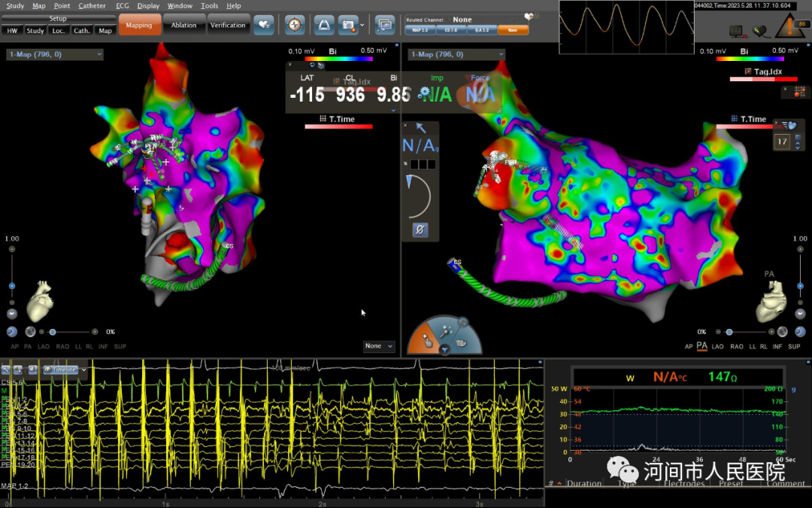This screenshot has height=508, width=812.
Task: Select the PA view in right map
Action: 701,346
